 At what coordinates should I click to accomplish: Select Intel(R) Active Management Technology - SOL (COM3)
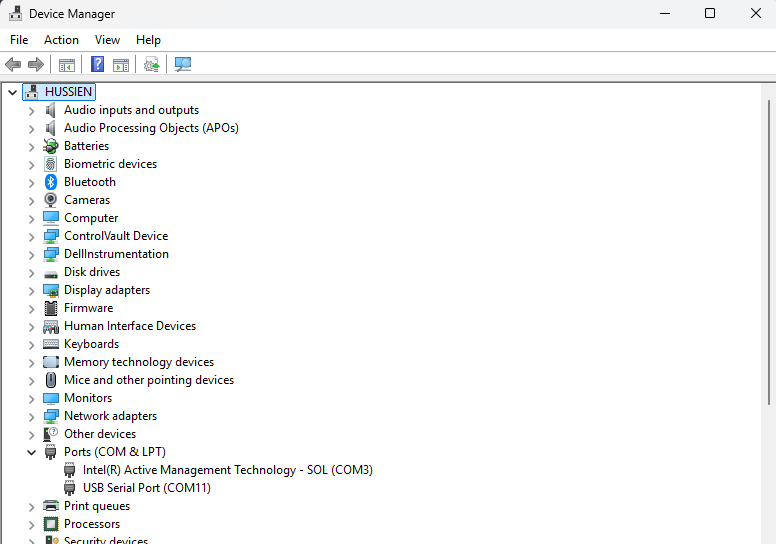pos(228,470)
